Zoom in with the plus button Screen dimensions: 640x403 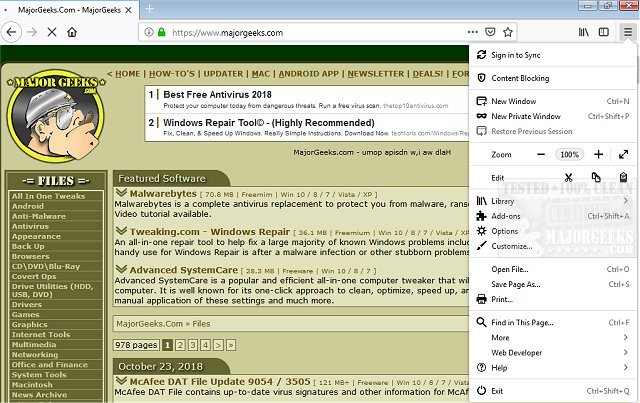coord(598,154)
